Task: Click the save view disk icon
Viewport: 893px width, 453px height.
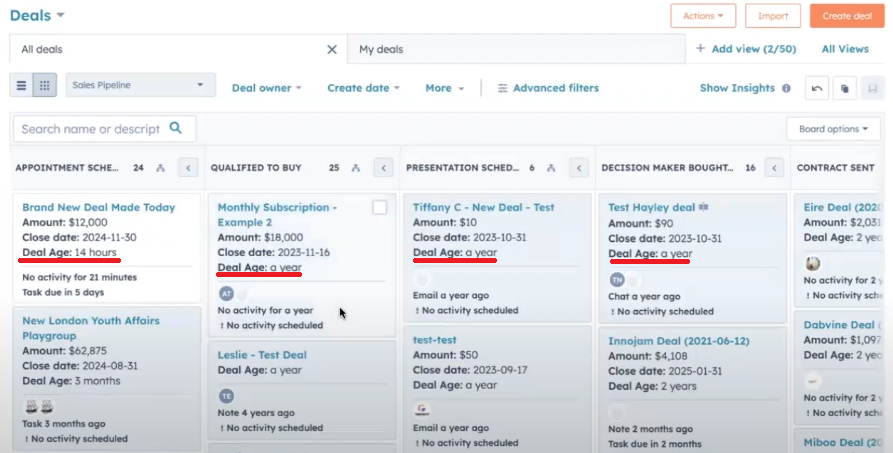Action: 872,88
